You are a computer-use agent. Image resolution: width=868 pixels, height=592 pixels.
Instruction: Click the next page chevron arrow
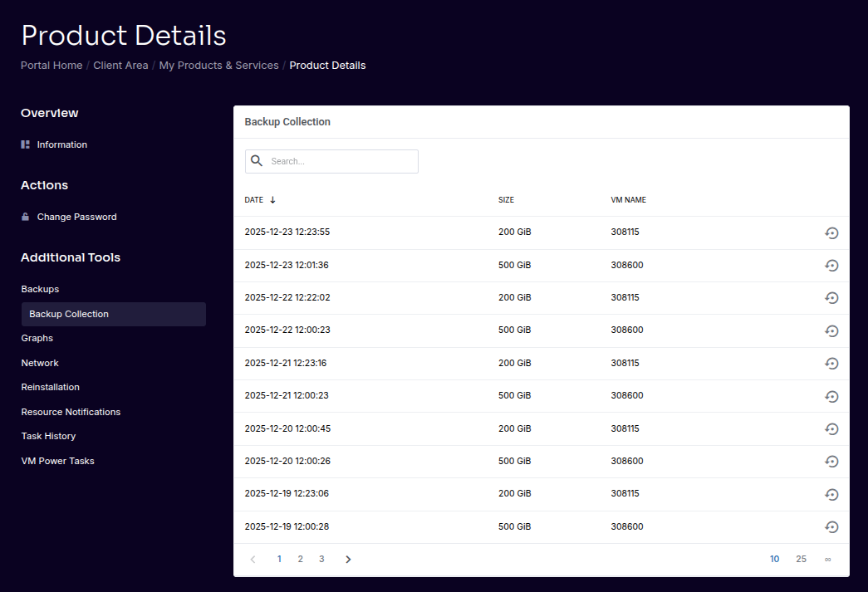coord(348,559)
